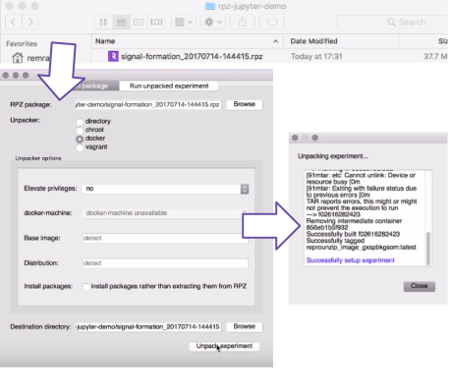The height and width of the screenshot is (372, 450).
Task: Click the Distribution field
Action: (165, 263)
